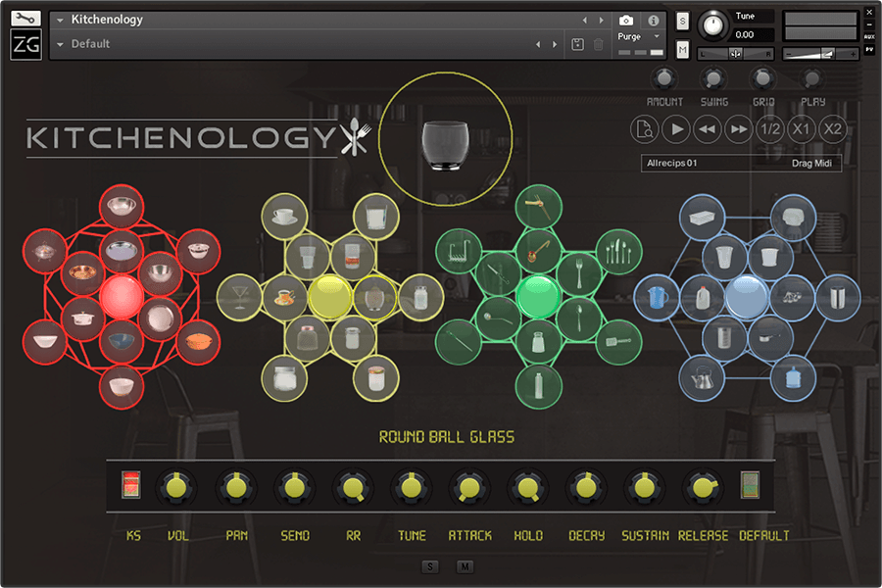Click the SUSTAIN knob
This screenshot has height=588, width=882.
[644, 487]
